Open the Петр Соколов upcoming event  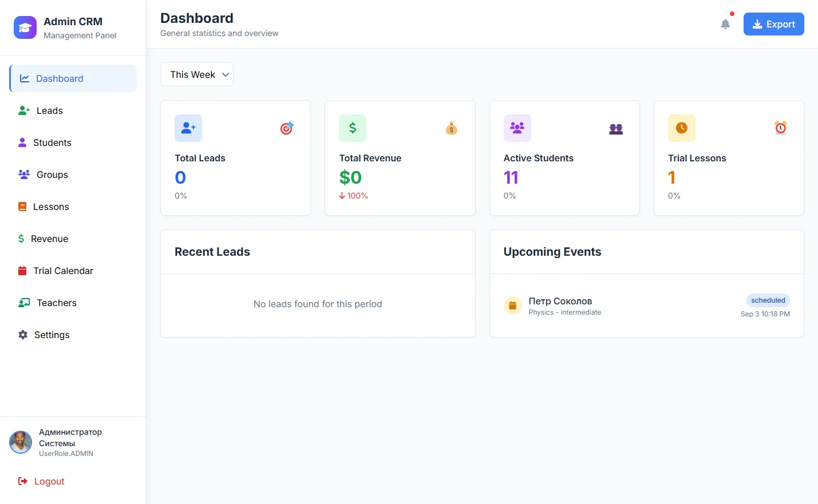click(647, 305)
